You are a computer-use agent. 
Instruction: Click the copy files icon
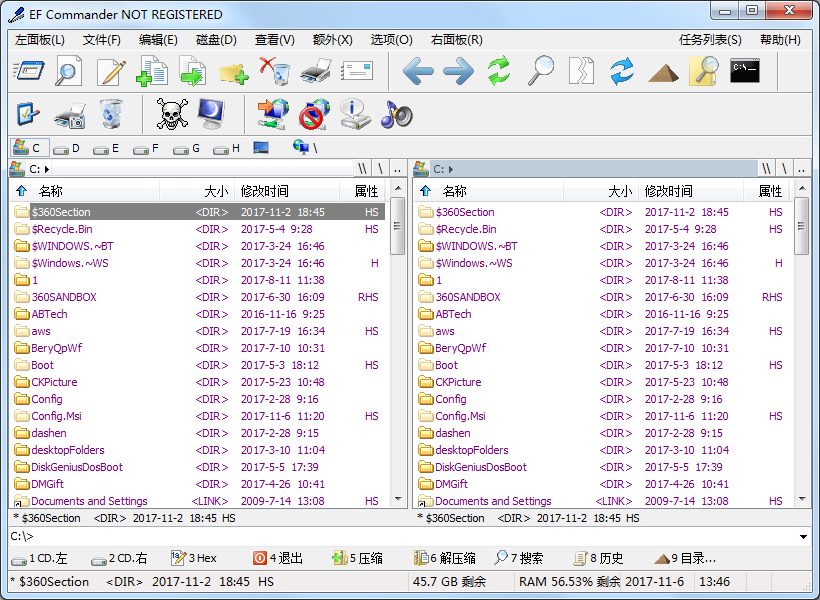click(152, 71)
